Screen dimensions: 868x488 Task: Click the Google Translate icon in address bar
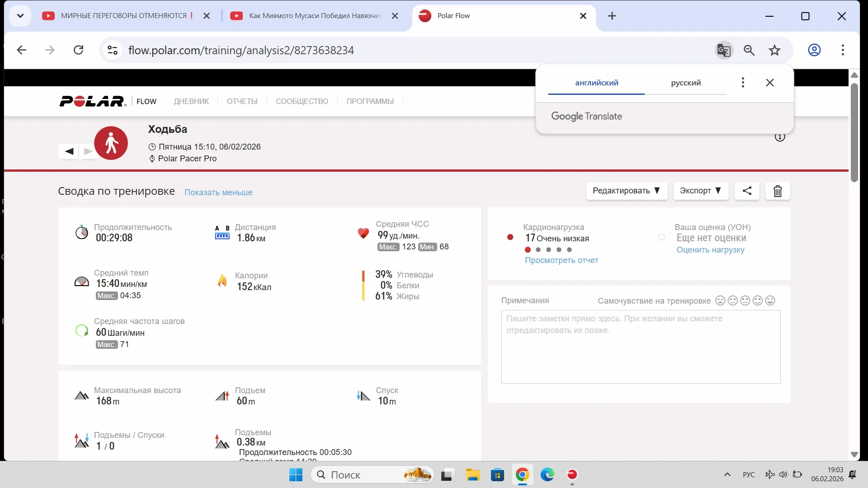(x=723, y=50)
